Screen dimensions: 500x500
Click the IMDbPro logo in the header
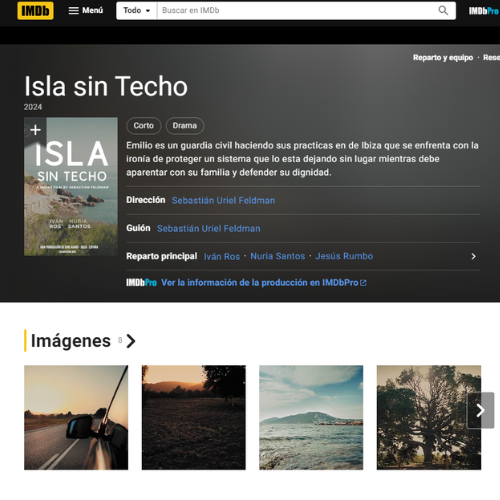484,11
